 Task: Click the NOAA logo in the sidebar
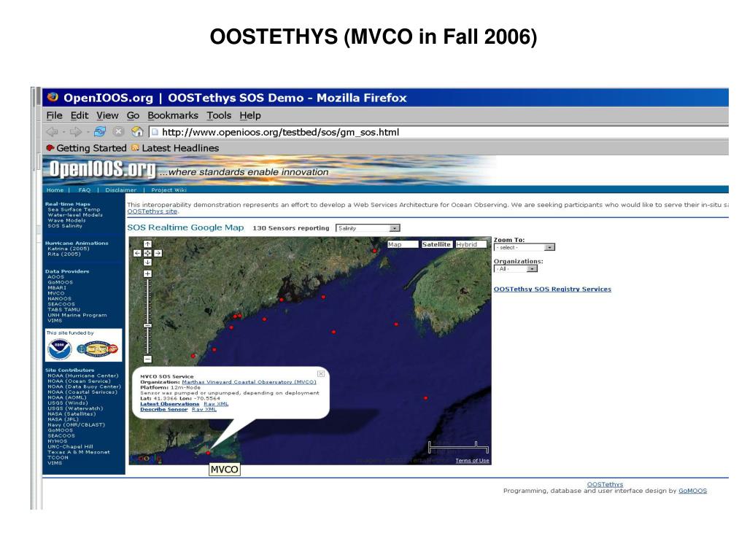point(60,349)
